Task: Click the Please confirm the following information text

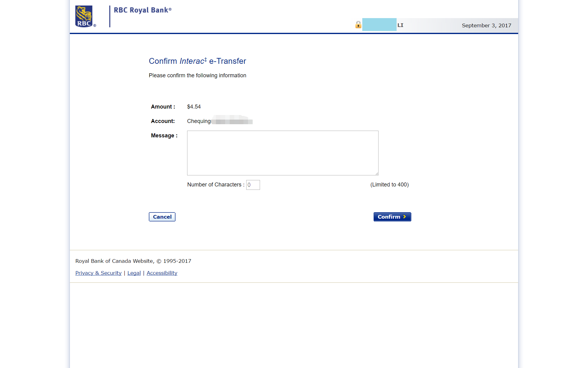Action: click(x=198, y=75)
